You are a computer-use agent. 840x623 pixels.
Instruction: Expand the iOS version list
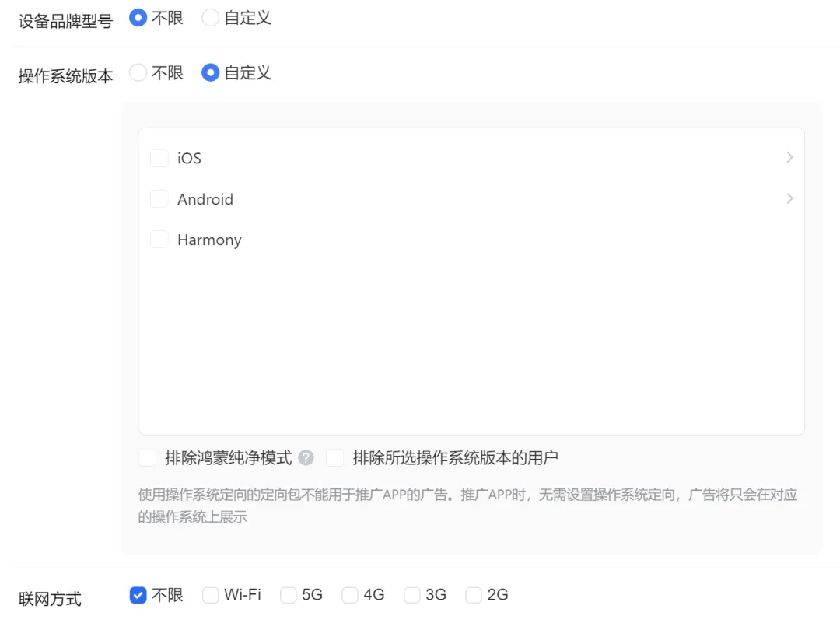click(x=789, y=157)
